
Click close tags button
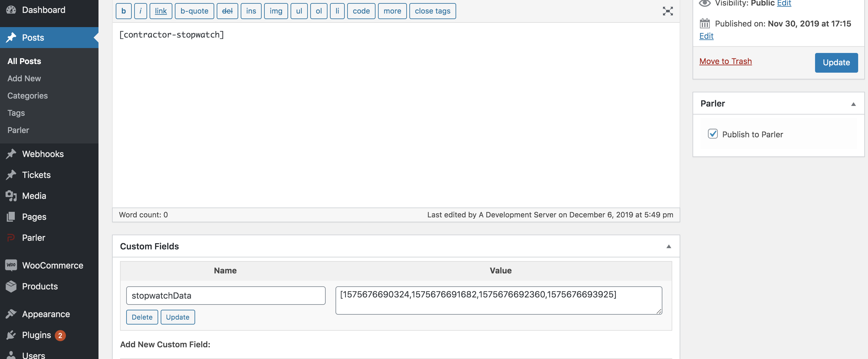coord(432,11)
